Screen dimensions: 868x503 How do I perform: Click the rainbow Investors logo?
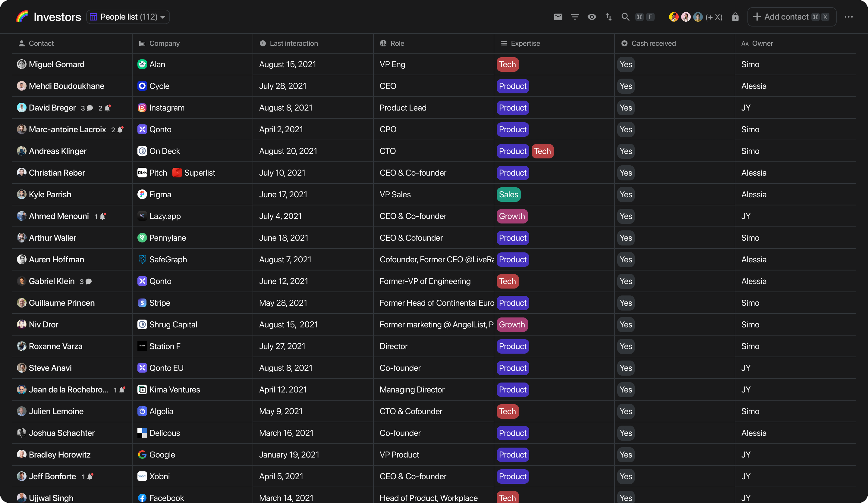point(22,17)
